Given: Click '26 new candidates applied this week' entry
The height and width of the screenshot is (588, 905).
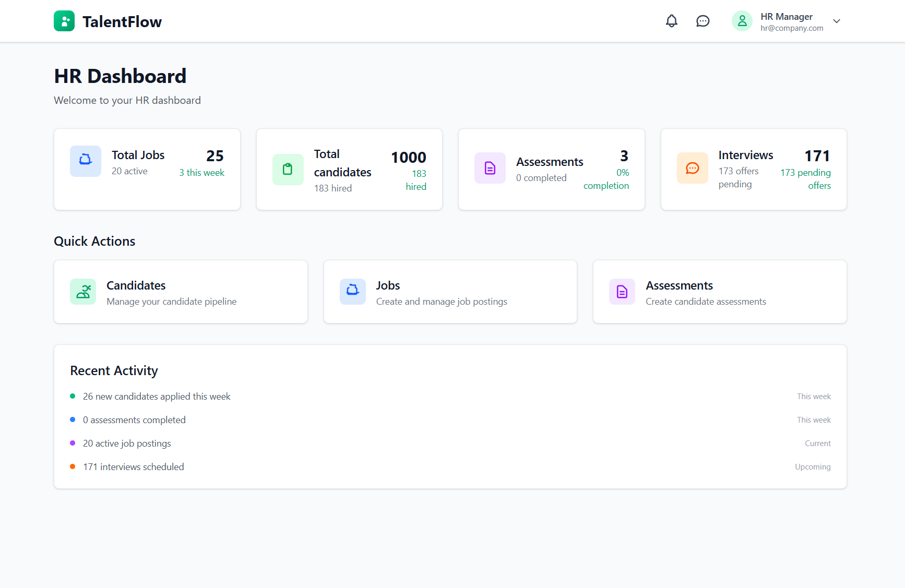Looking at the screenshot, I should (157, 397).
